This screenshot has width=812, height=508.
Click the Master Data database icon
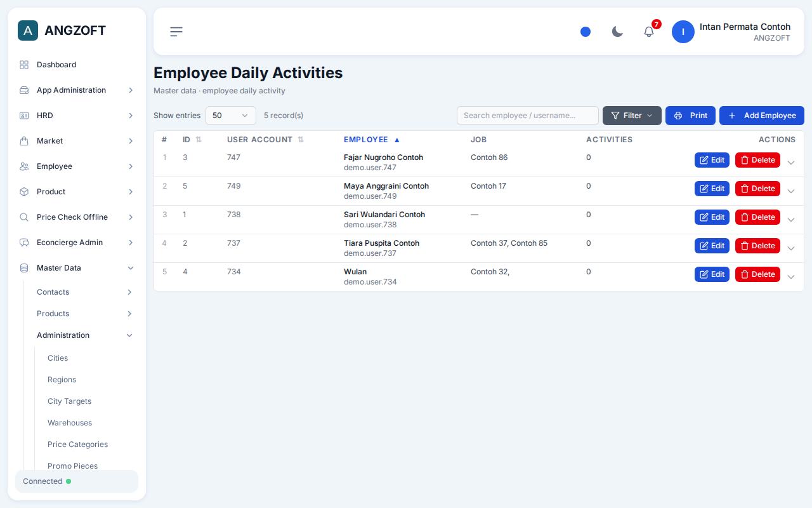[x=24, y=268]
